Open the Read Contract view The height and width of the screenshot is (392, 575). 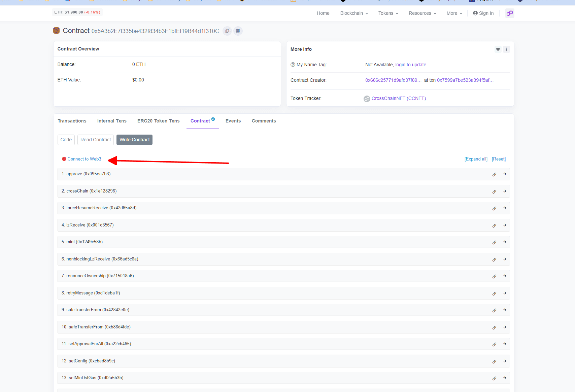(96, 140)
